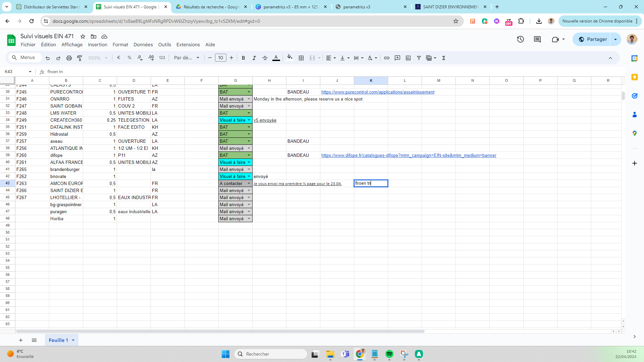Insert chart icon in toolbar
The height and width of the screenshot is (362, 644).
pyautogui.click(x=408, y=58)
